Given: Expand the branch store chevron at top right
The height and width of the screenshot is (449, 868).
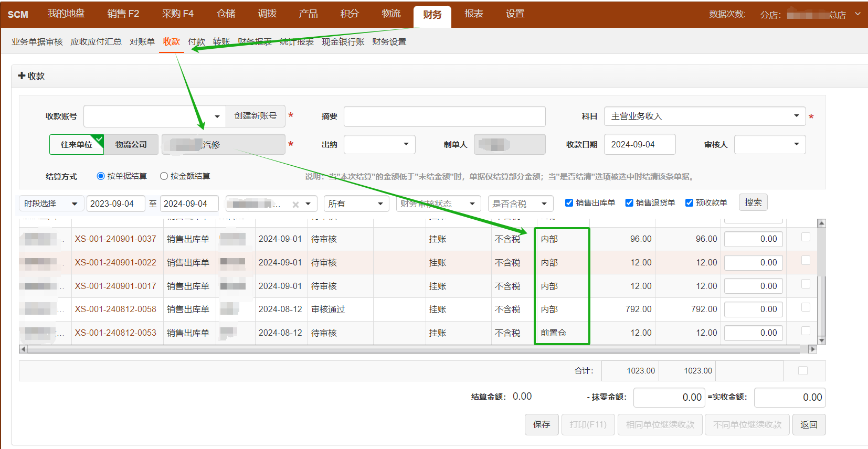Looking at the screenshot, I should (x=858, y=14).
